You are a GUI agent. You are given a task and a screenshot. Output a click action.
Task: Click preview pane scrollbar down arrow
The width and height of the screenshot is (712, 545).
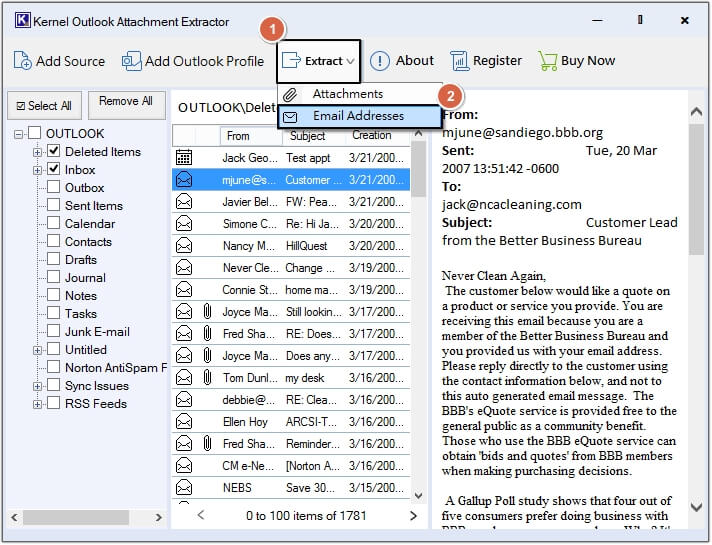[696, 507]
